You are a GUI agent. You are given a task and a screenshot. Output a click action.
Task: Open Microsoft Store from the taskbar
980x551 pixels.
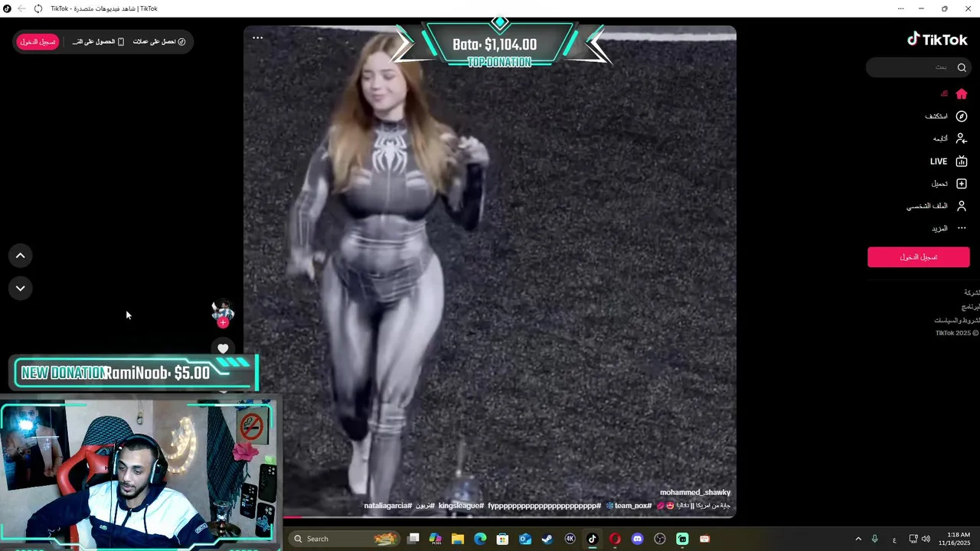tap(502, 539)
